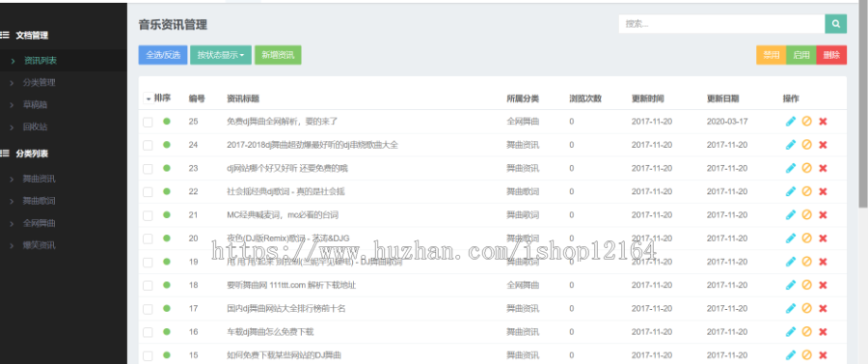
Task: Click title 免费dj舞曲全网解析，要的来了
Action: tap(283, 122)
